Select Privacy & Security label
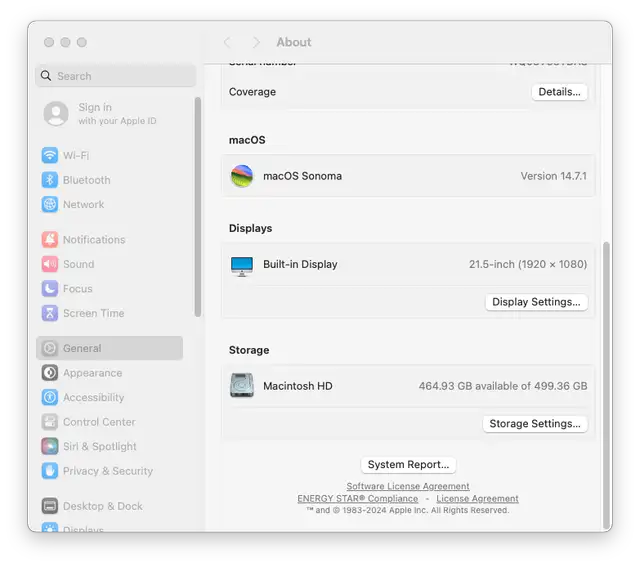Viewport: 640px width, 566px height. [108, 471]
